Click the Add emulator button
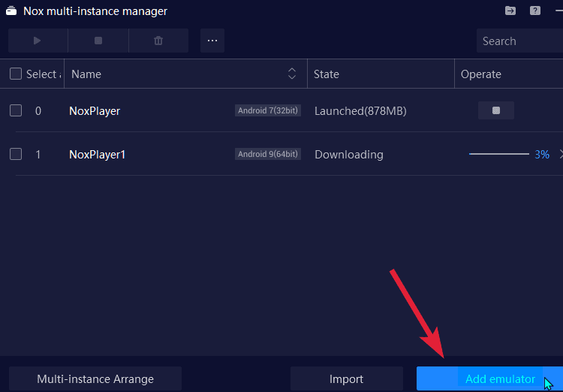Screen dimensions: 563x392 [489, 378]
